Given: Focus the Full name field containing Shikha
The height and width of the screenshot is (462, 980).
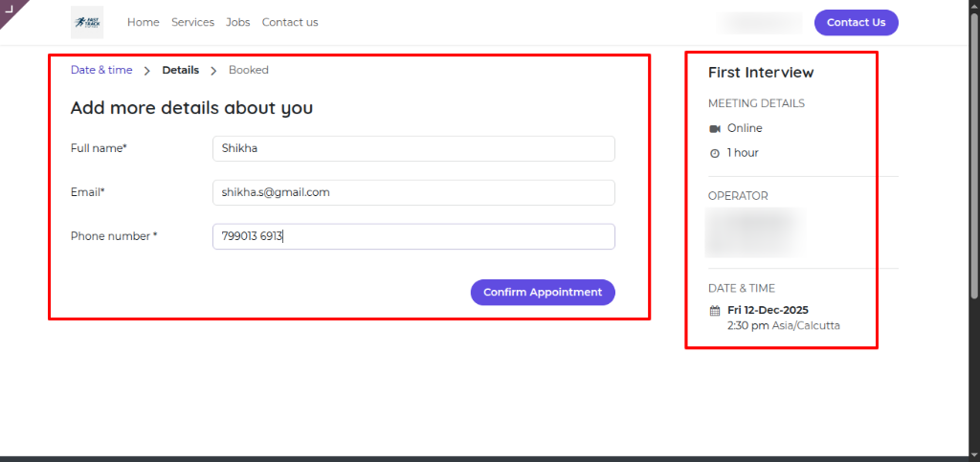Looking at the screenshot, I should coord(413,148).
